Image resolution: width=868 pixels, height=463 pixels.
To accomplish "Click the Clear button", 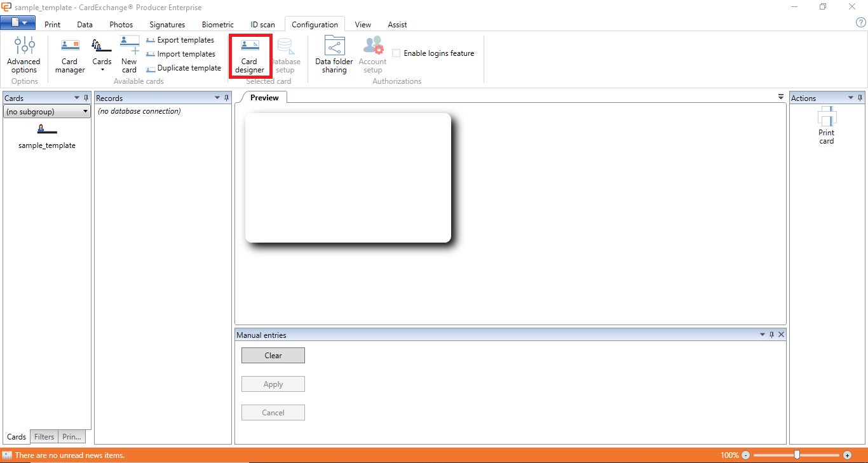I will [x=273, y=356].
